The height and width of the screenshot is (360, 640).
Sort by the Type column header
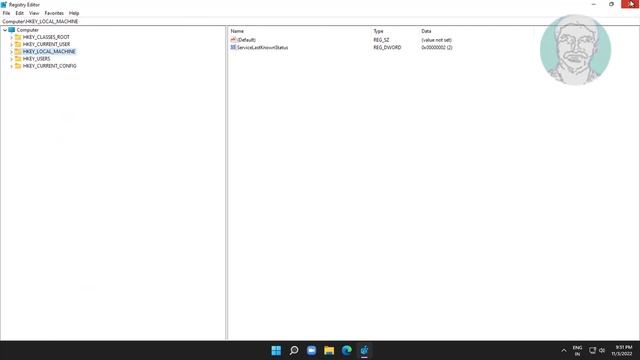coord(378,31)
